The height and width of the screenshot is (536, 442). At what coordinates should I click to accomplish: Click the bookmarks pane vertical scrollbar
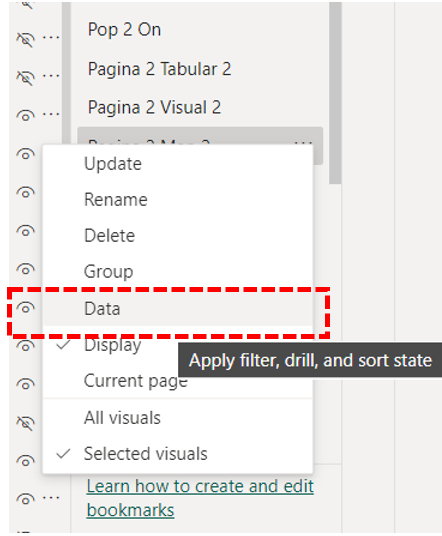[x=335, y=92]
